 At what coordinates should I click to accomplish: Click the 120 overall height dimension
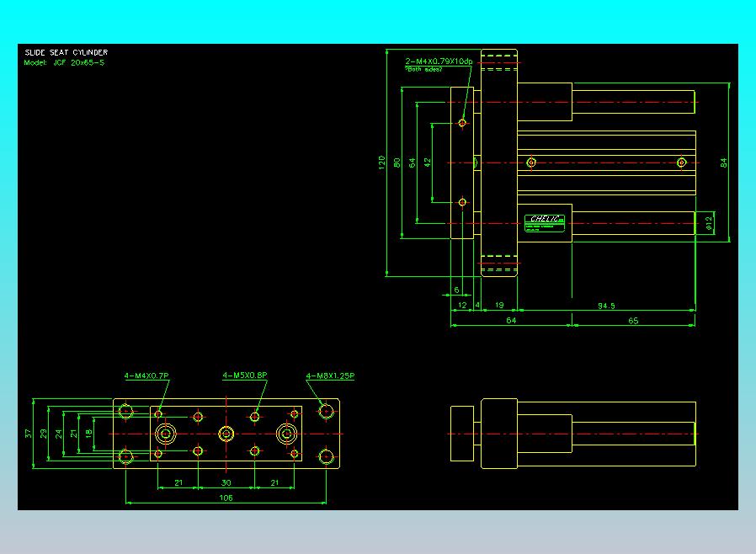click(x=382, y=162)
